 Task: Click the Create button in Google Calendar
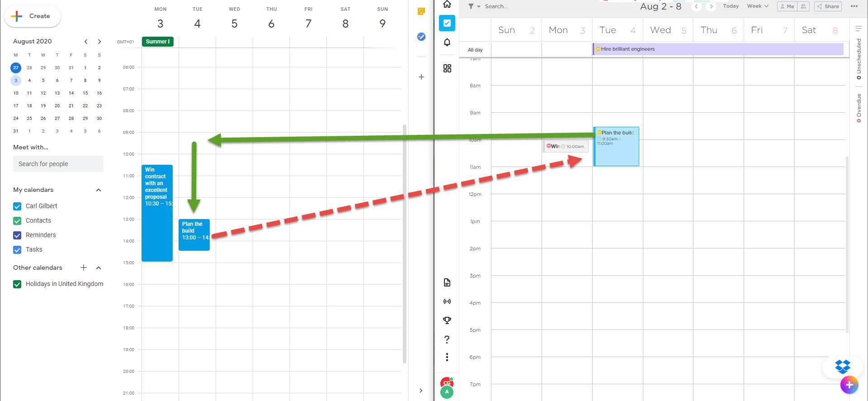point(33,16)
